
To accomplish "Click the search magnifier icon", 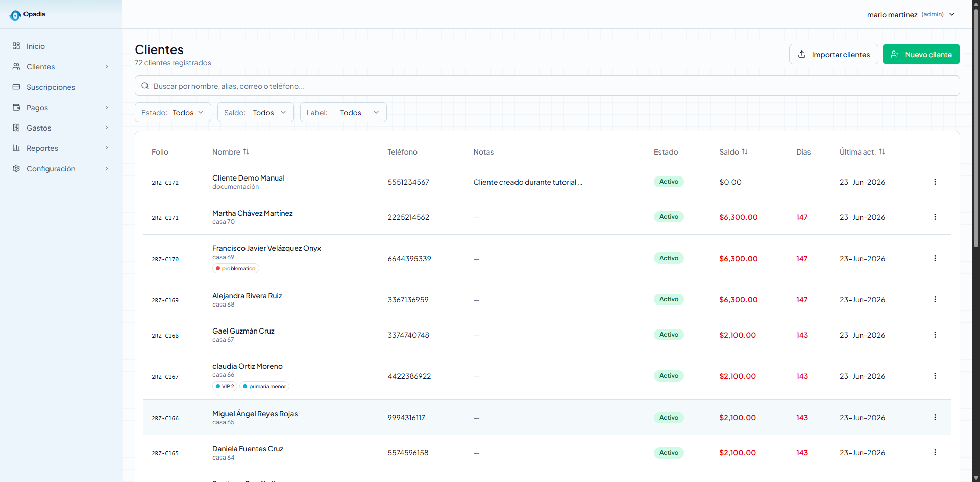I will [x=145, y=86].
